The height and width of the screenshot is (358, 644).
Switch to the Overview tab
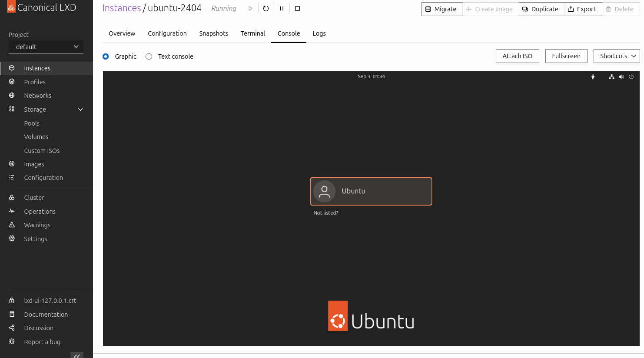click(122, 33)
